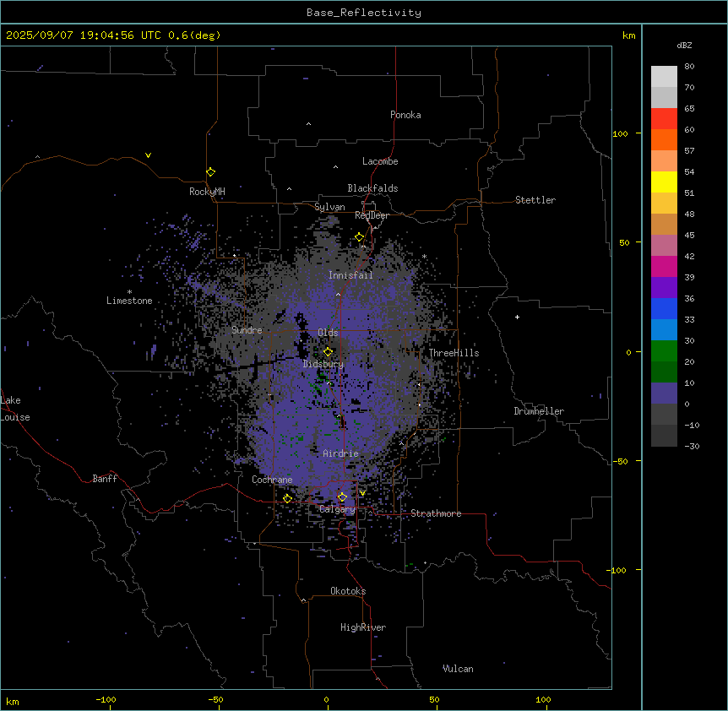Click the yellow V marker northwest of RockyMH

(148, 155)
